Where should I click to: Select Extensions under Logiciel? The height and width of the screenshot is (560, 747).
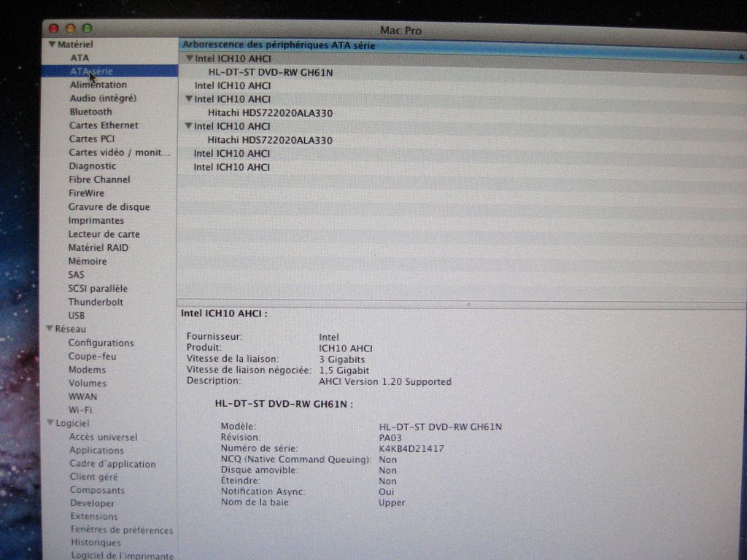click(x=94, y=516)
